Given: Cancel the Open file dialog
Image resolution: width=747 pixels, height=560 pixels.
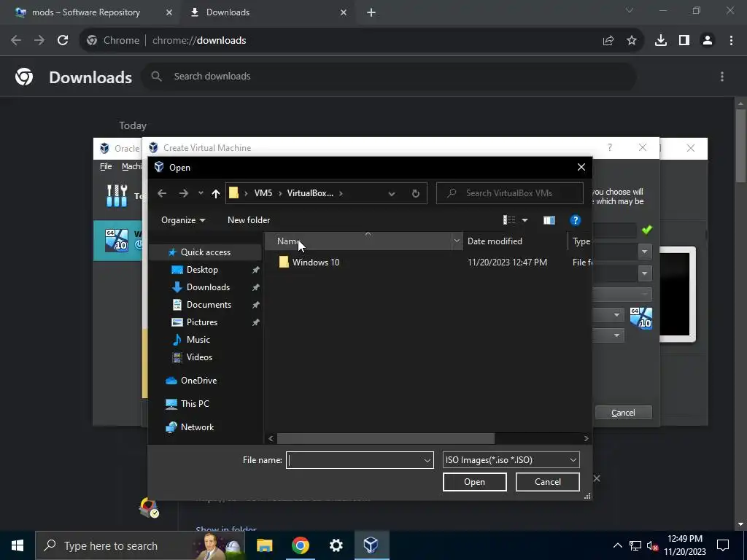Looking at the screenshot, I should pos(547,482).
